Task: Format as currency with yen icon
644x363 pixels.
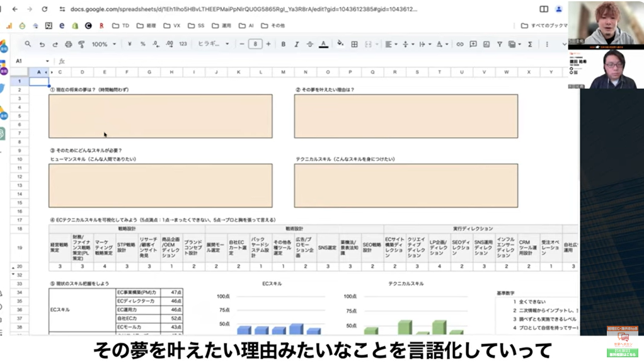Action: (130, 44)
